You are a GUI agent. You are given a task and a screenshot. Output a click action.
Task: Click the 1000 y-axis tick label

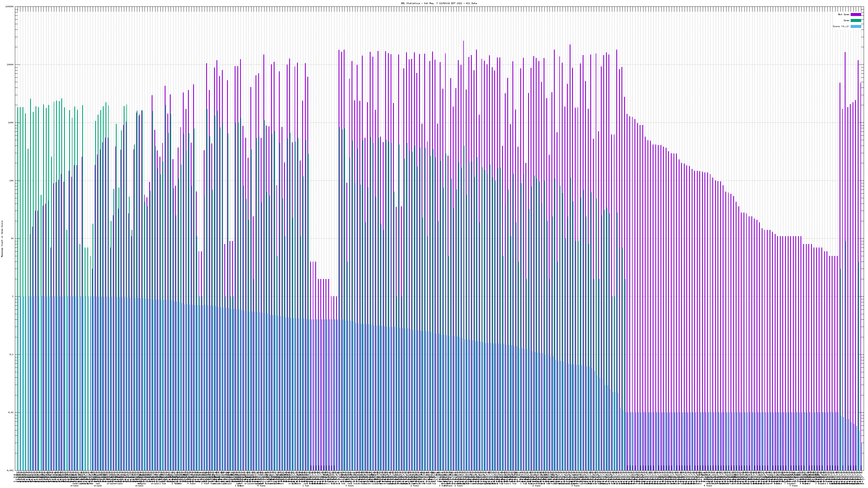[11, 123]
